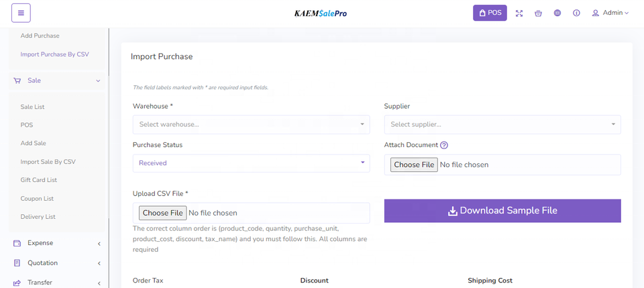
Task: Click the Quotation document icon in sidebar
Action: coord(17,263)
